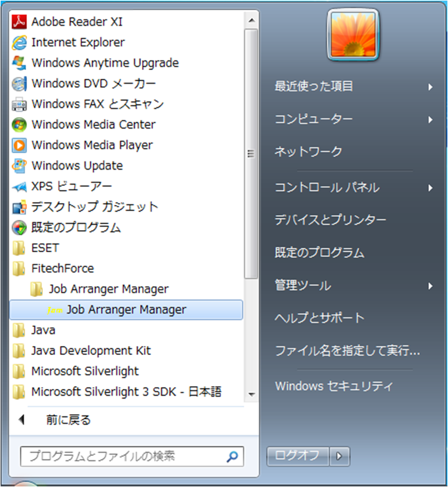The width and height of the screenshot is (448, 487).
Task: Click the Windows FAX とスキャン icon
Action: coord(19,104)
